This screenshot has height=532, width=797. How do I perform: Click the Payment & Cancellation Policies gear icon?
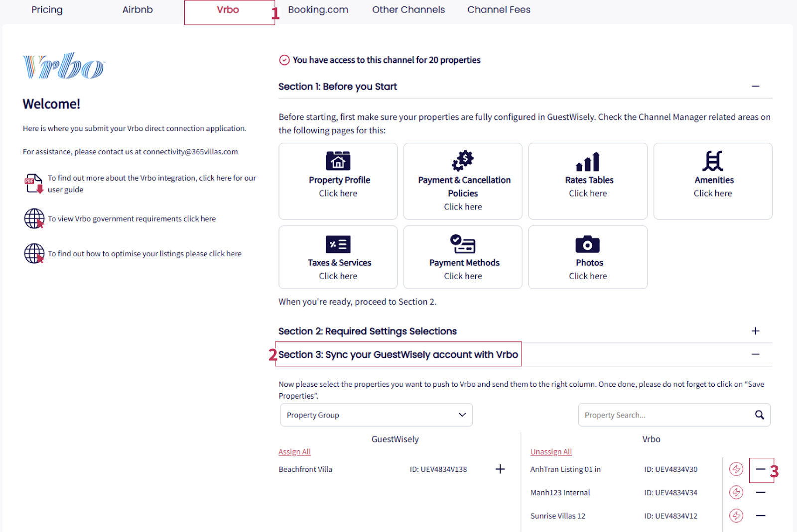[463, 161]
